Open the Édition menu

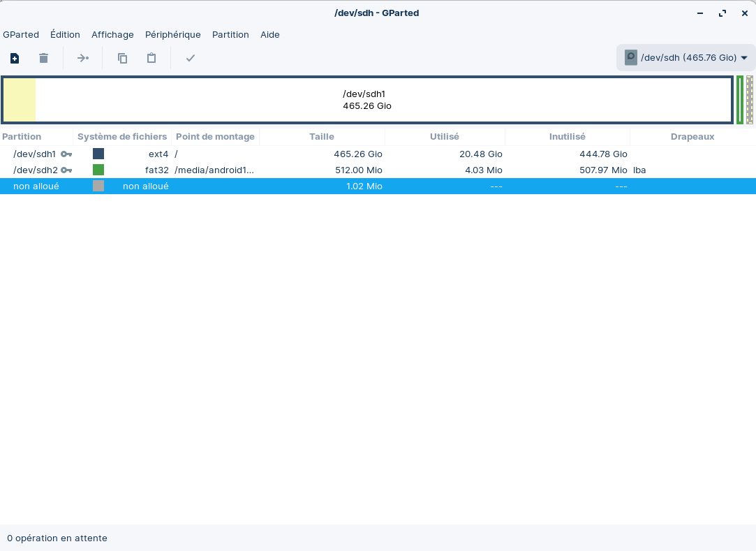[x=65, y=35]
